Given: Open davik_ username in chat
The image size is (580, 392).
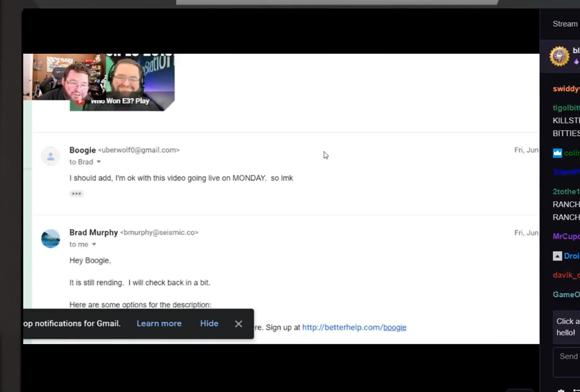Looking at the screenshot, I should pyautogui.click(x=566, y=275).
